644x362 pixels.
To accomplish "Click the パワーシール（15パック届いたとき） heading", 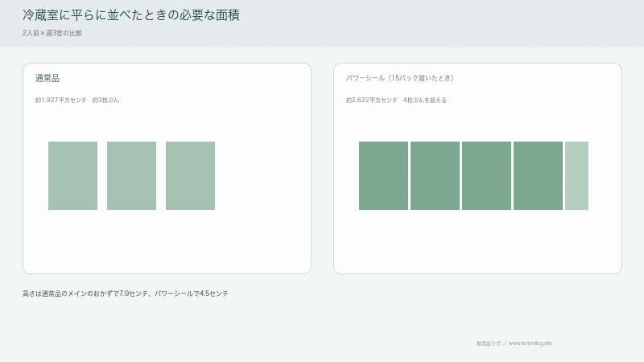I will pyautogui.click(x=399, y=78).
